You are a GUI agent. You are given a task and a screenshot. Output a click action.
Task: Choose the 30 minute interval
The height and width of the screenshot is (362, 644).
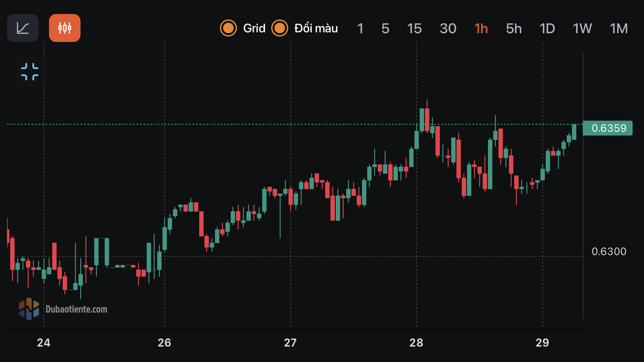coord(448,29)
